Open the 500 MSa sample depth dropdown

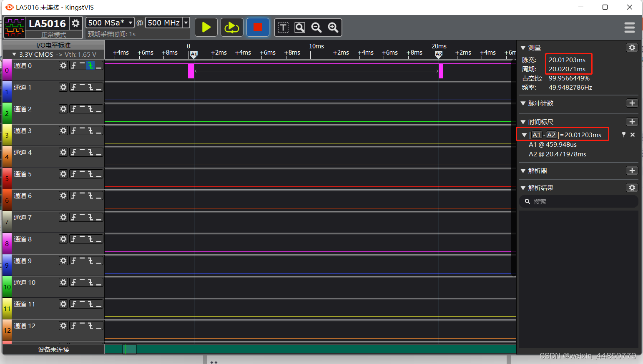(131, 23)
